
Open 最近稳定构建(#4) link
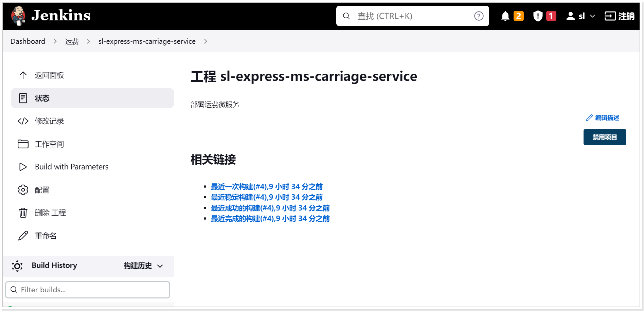point(267,197)
